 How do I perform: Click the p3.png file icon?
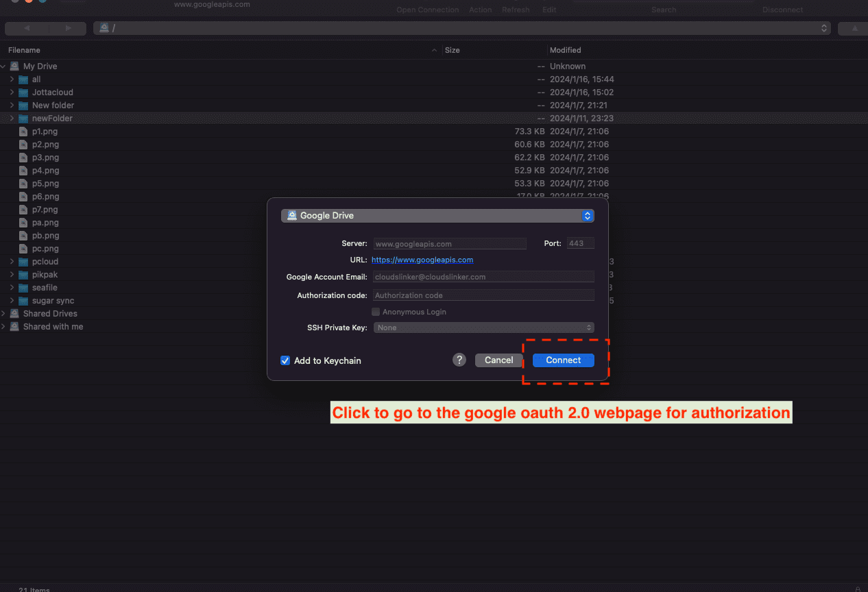(23, 158)
